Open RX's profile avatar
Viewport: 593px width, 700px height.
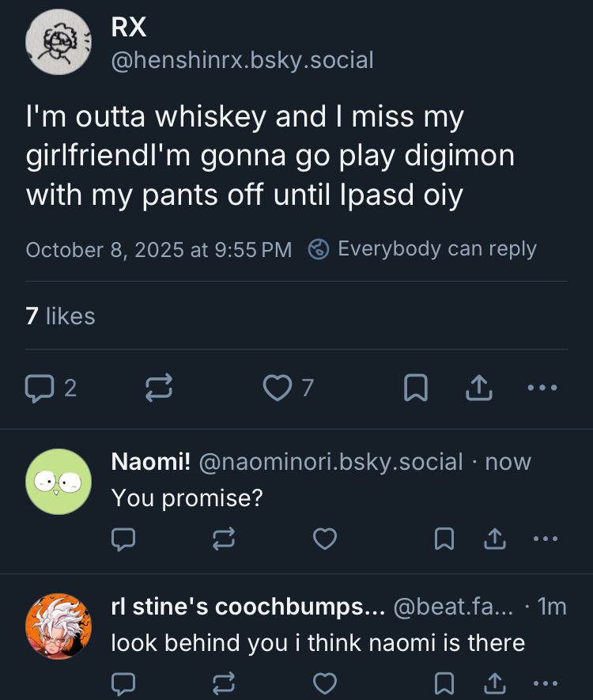[58, 42]
